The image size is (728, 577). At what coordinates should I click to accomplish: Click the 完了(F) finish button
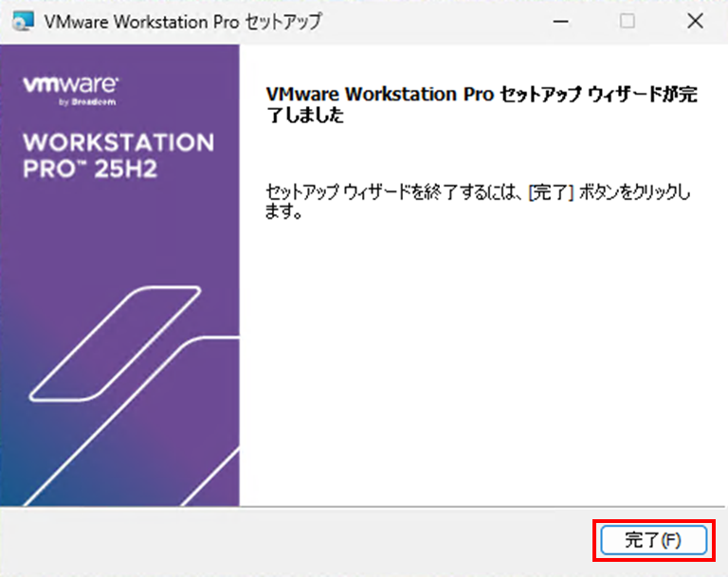[652, 540]
